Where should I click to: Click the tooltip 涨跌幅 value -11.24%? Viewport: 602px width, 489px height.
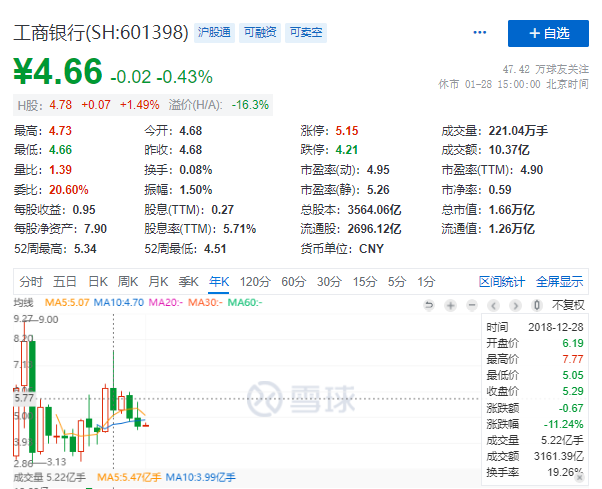pos(564,424)
